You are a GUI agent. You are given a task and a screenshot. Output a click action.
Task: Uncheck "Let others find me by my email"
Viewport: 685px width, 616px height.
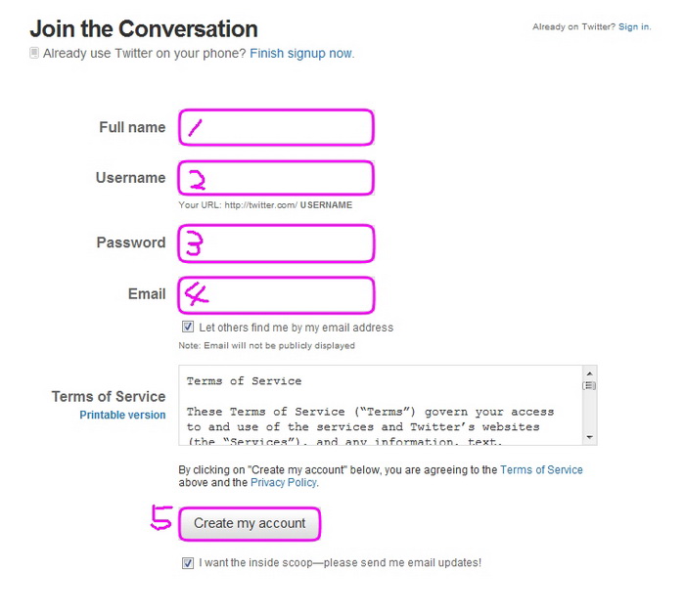(188, 328)
